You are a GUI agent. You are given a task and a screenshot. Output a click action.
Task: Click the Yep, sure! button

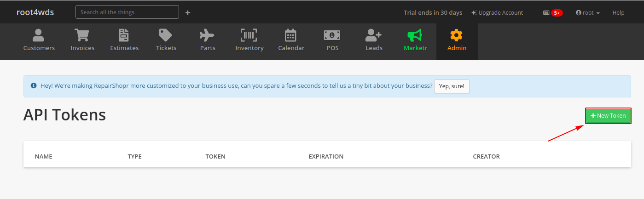tap(452, 86)
